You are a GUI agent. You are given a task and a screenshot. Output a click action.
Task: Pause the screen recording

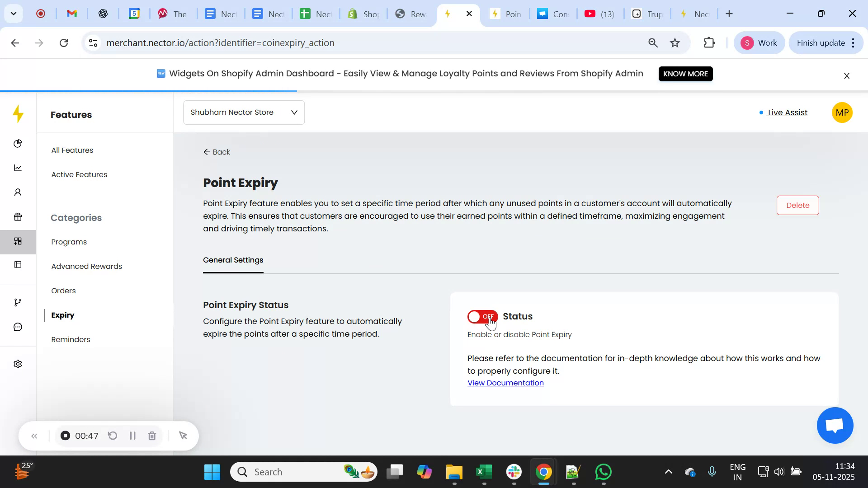pos(132,436)
